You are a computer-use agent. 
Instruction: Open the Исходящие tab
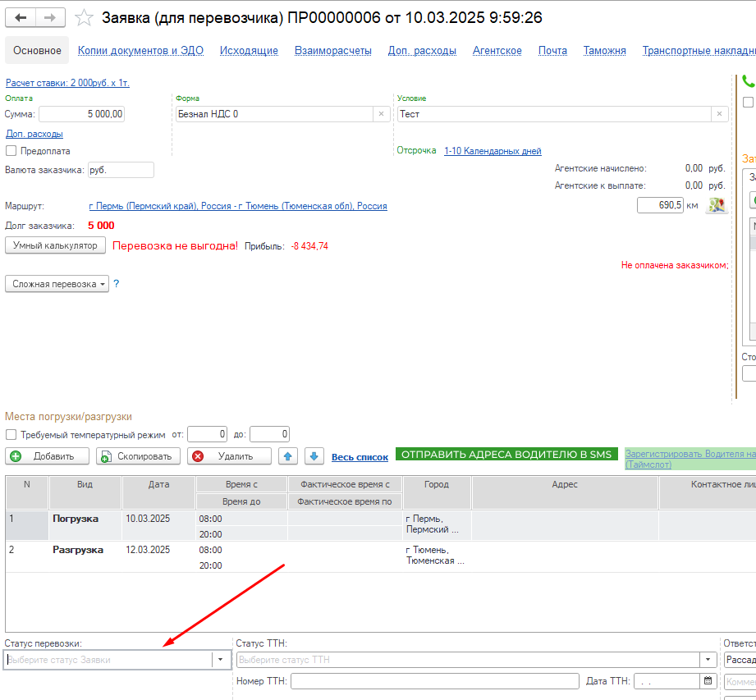(x=249, y=51)
